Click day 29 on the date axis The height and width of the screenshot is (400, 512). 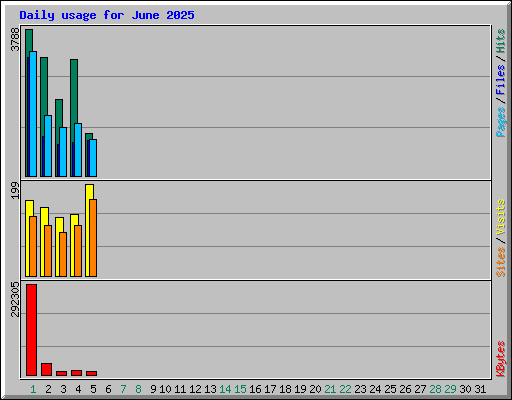450,389
